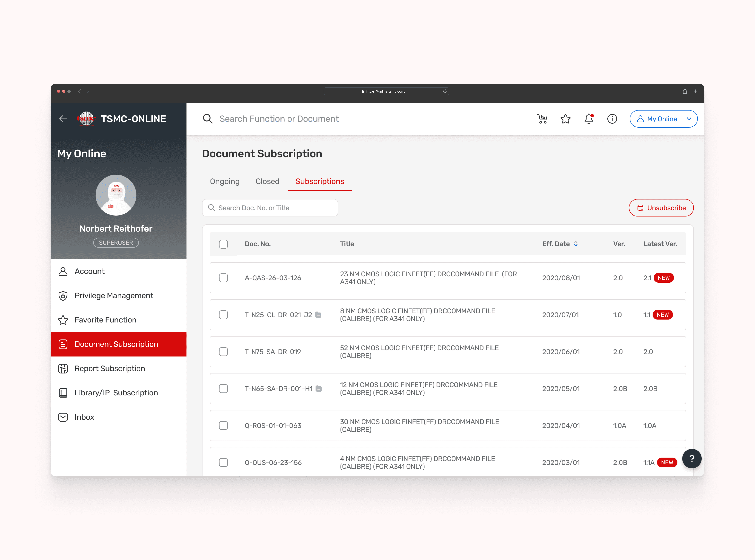Viewport: 755px width, 560px height.
Task: Check the box for T-N25-CL-DR-021-J2
Action: tap(223, 315)
